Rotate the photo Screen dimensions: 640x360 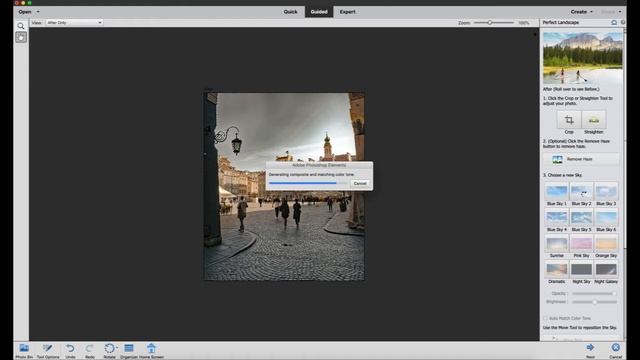109,350
